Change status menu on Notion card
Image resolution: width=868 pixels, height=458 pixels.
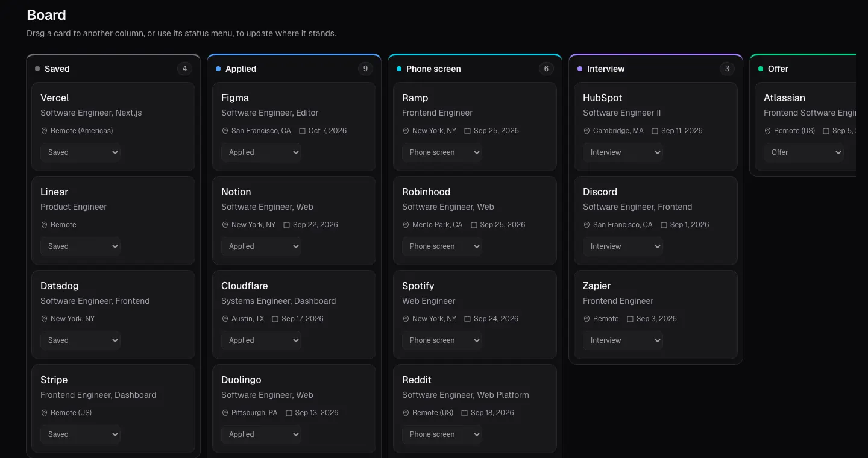point(261,246)
